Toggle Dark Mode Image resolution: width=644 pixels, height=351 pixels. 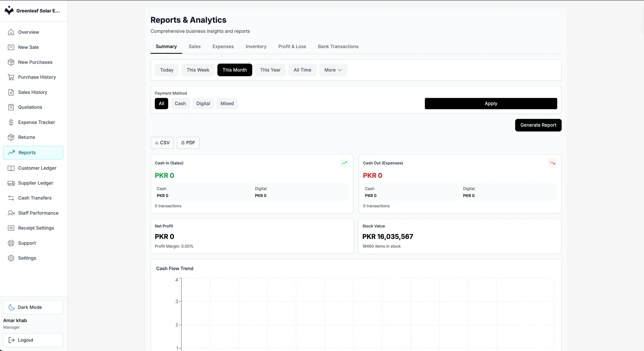(33, 307)
